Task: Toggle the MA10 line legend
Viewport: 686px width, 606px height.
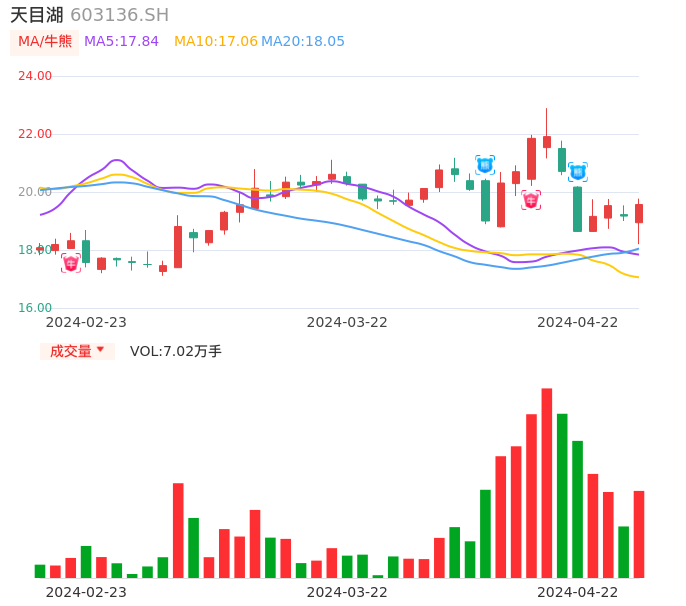Action: coord(215,42)
